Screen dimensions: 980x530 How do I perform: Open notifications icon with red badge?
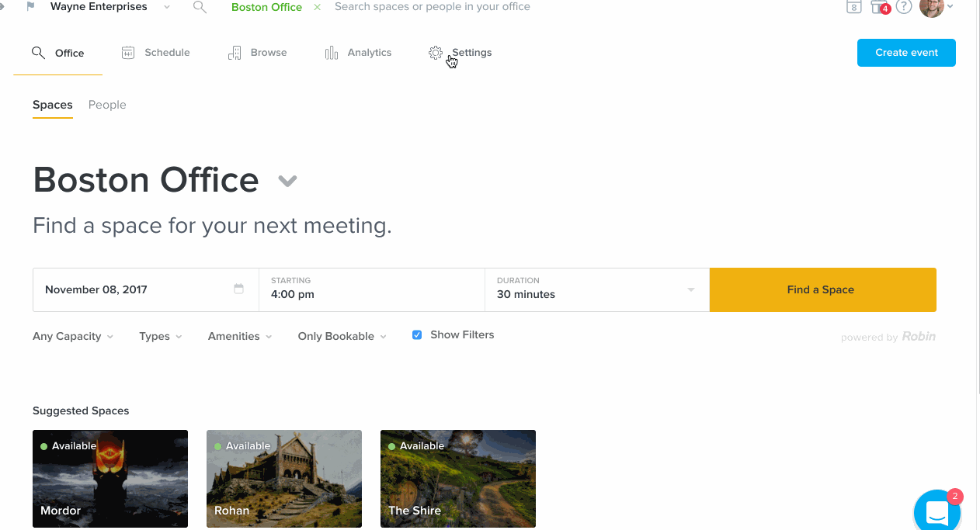(x=880, y=7)
